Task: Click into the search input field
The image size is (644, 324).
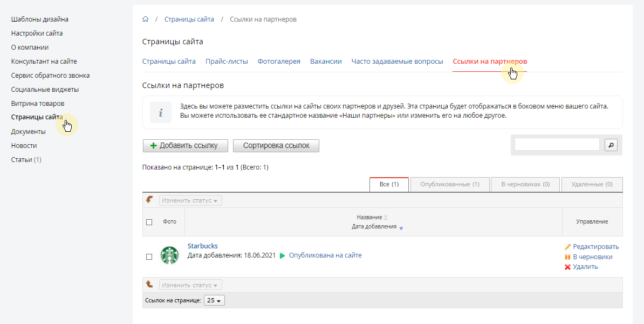Action: 557,144
